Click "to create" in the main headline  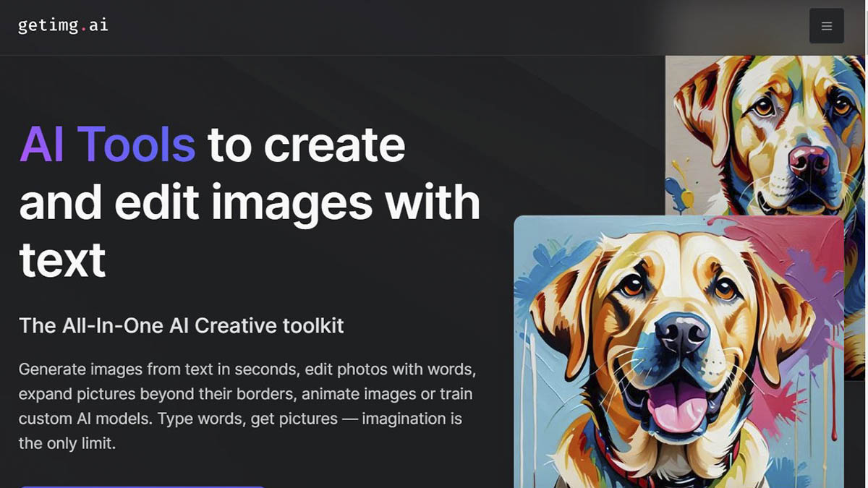pos(306,144)
